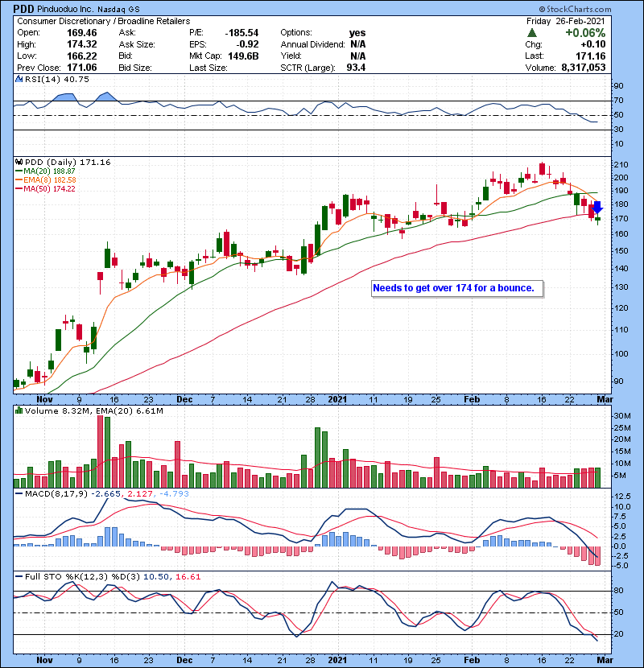The image size is (644, 668).
Task: Click the Volume 8.32M, EMA(20) 6.61M label
Action: 93,411
